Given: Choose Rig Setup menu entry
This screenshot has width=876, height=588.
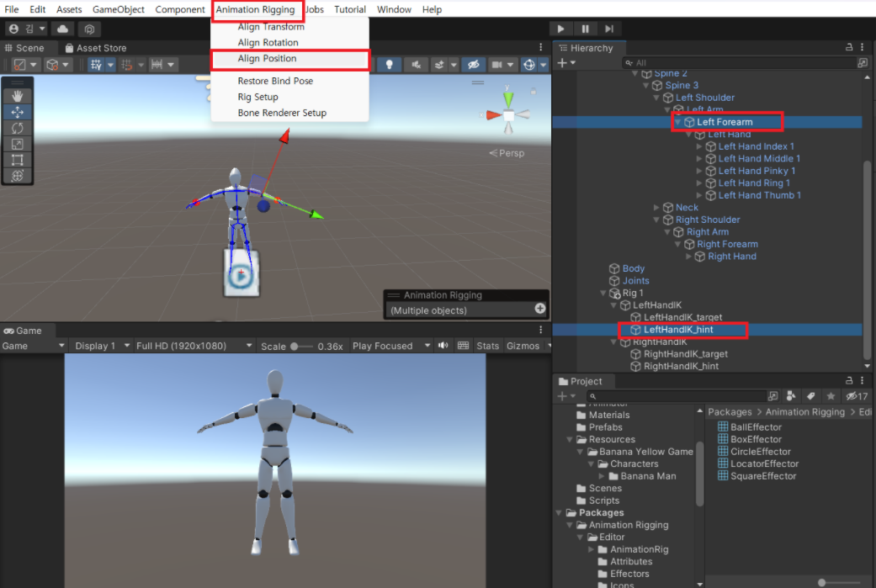Looking at the screenshot, I should tap(258, 98).
